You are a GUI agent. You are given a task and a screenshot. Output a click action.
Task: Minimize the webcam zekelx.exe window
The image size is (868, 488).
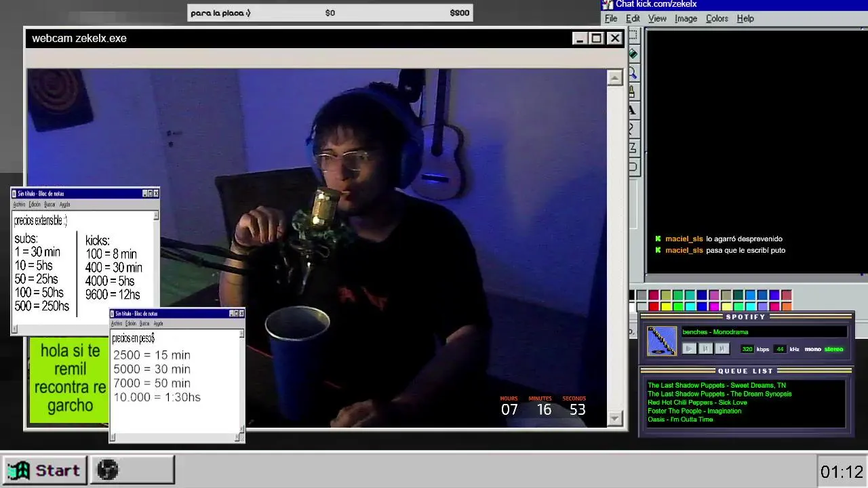click(x=579, y=39)
